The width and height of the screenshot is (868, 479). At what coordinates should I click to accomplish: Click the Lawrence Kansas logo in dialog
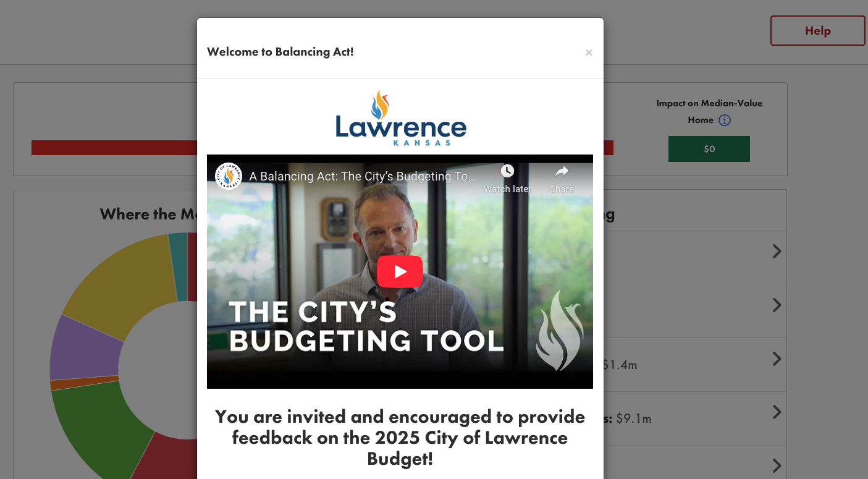(401, 117)
